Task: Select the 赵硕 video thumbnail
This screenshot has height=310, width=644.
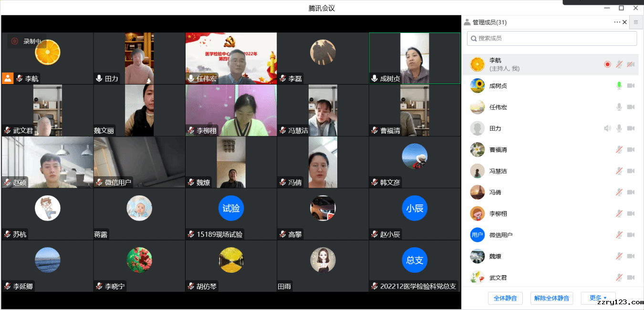Action: point(47,162)
